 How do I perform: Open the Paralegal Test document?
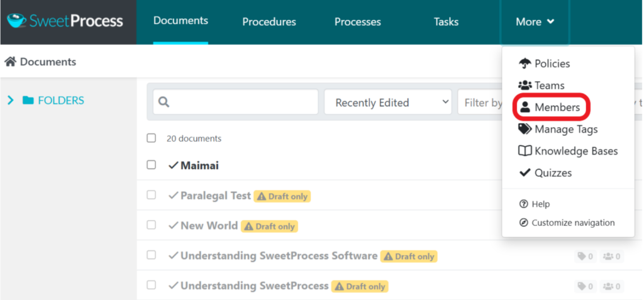(216, 196)
